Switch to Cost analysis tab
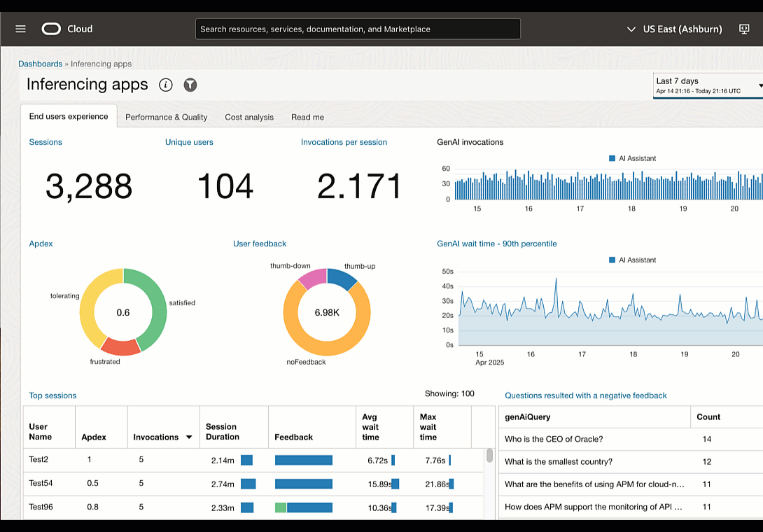Image resolution: width=763 pixels, height=532 pixels. coord(249,117)
